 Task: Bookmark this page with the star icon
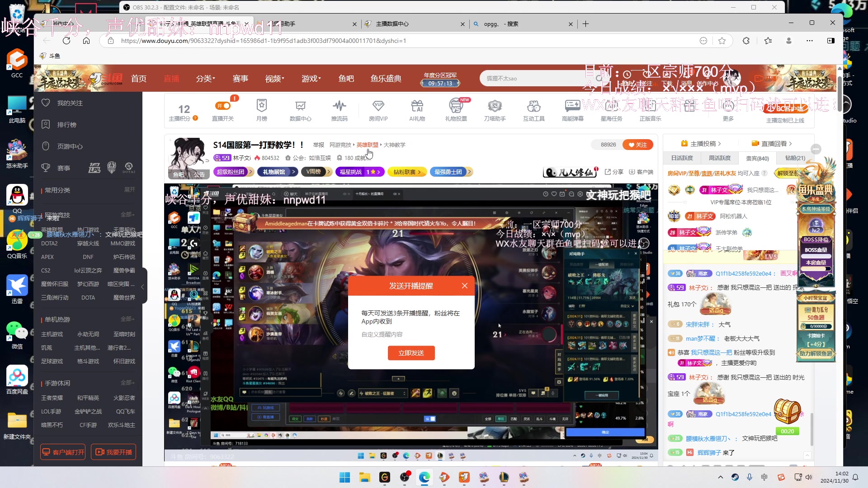click(x=722, y=41)
